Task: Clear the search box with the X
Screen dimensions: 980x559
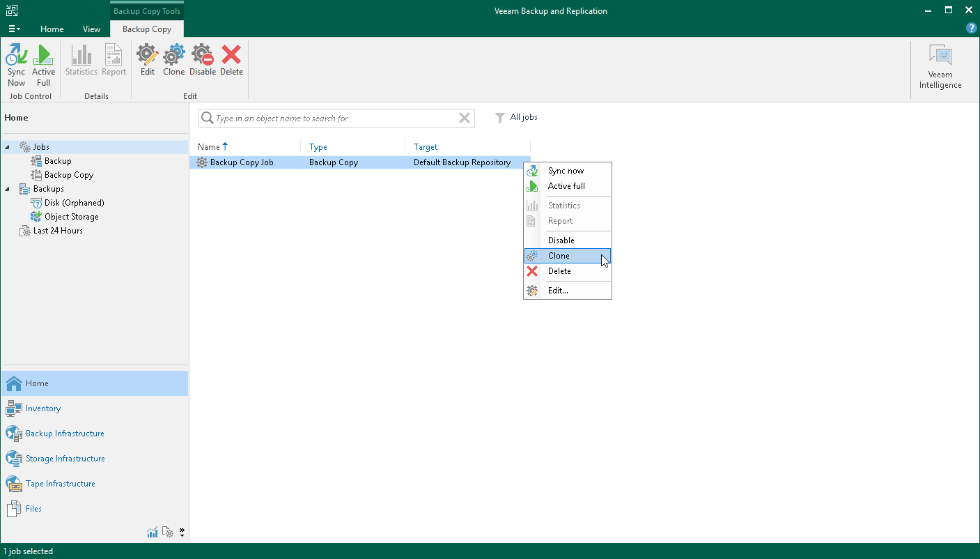Action: (464, 118)
